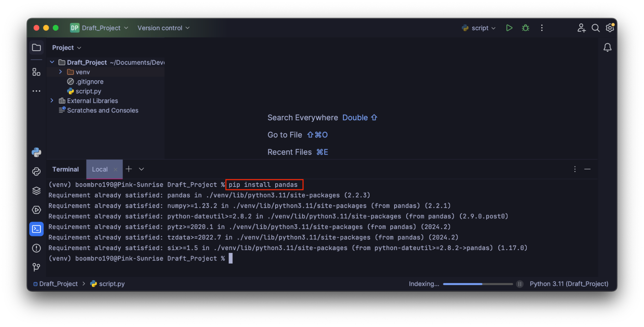This screenshot has height=327, width=644.
Task: Open Code With Me collaboration icon
Action: pyautogui.click(x=581, y=28)
